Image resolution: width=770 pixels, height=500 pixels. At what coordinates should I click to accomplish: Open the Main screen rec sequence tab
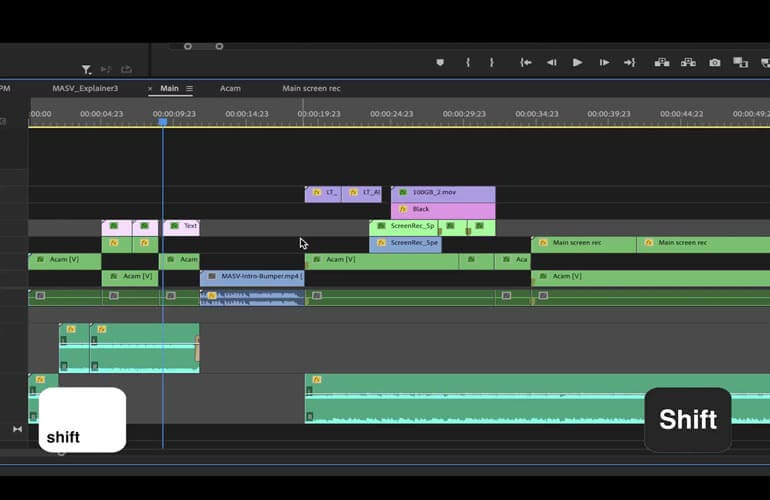[311, 88]
